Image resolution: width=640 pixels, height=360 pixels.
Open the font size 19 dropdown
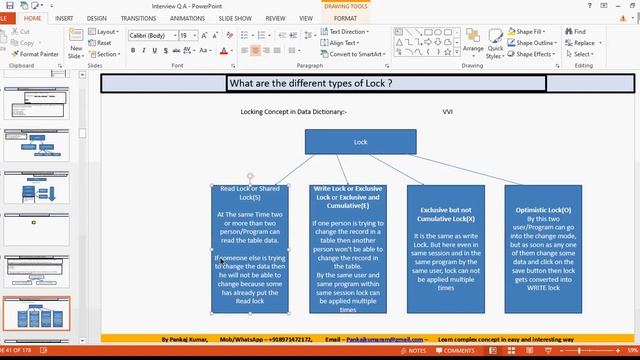(194, 36)
